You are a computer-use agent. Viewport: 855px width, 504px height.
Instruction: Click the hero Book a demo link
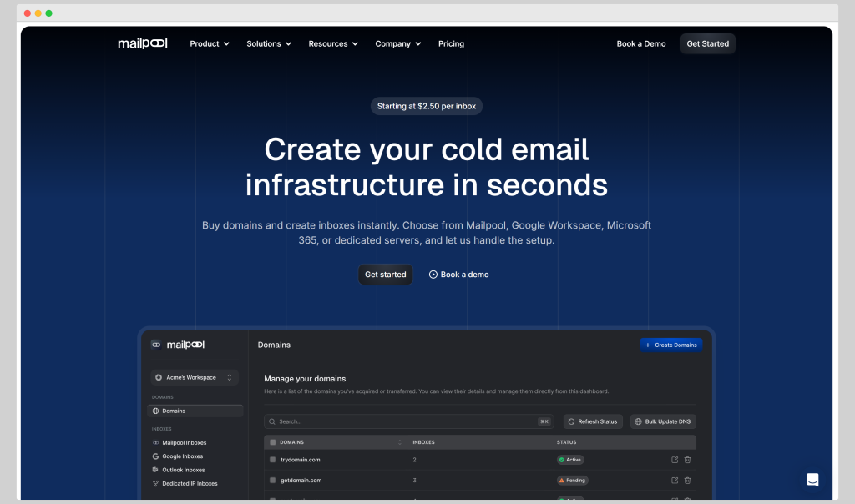pos(458,275)
